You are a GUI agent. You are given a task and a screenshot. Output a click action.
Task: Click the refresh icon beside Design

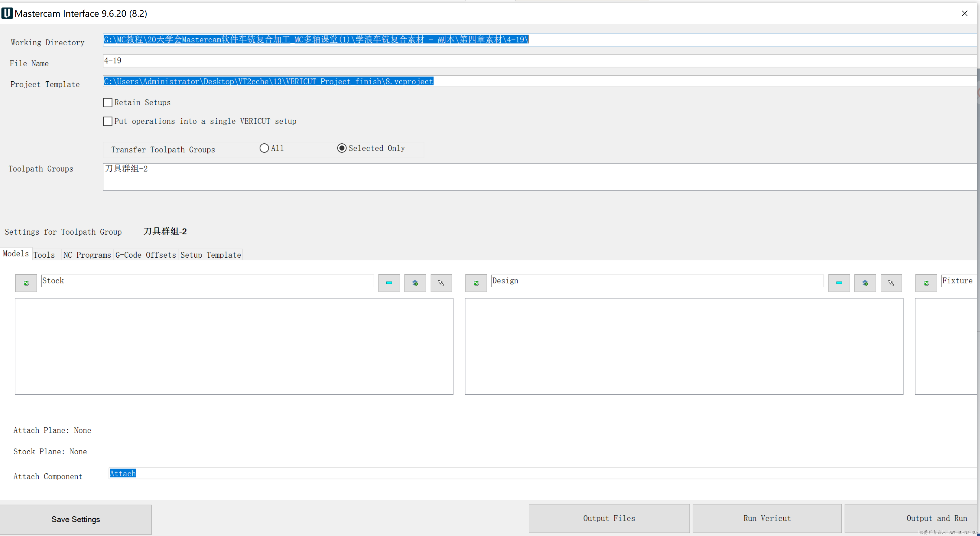point(476,283)
